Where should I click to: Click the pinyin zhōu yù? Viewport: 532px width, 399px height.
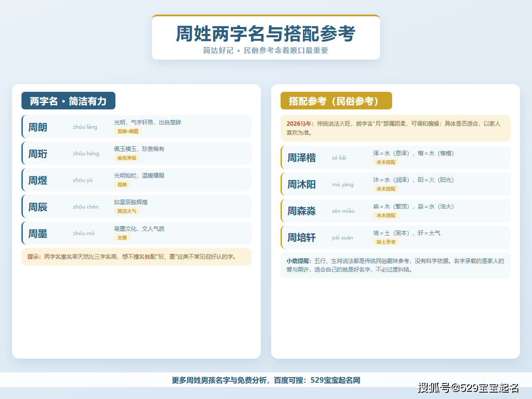pos(83,180)
